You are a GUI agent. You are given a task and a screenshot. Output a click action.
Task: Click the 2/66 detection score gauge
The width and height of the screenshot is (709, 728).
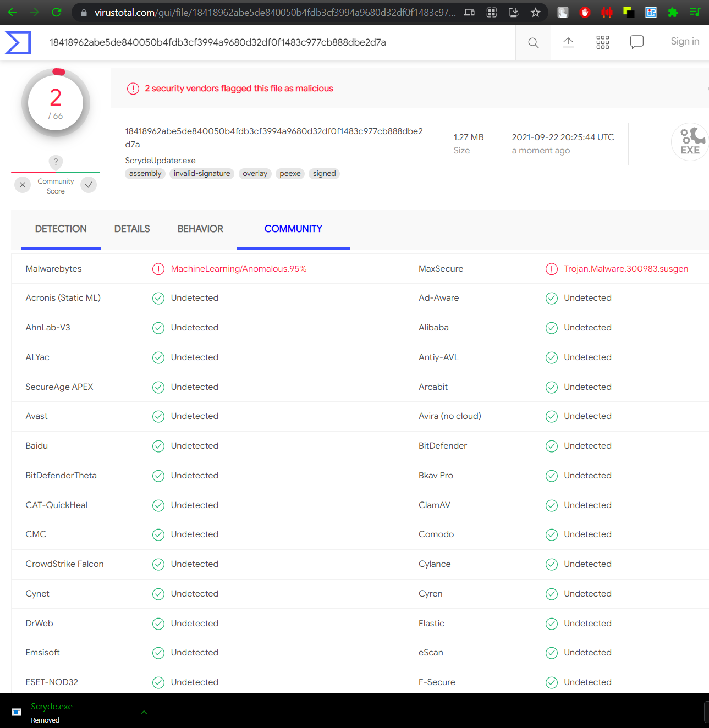[x=56, y=103]
